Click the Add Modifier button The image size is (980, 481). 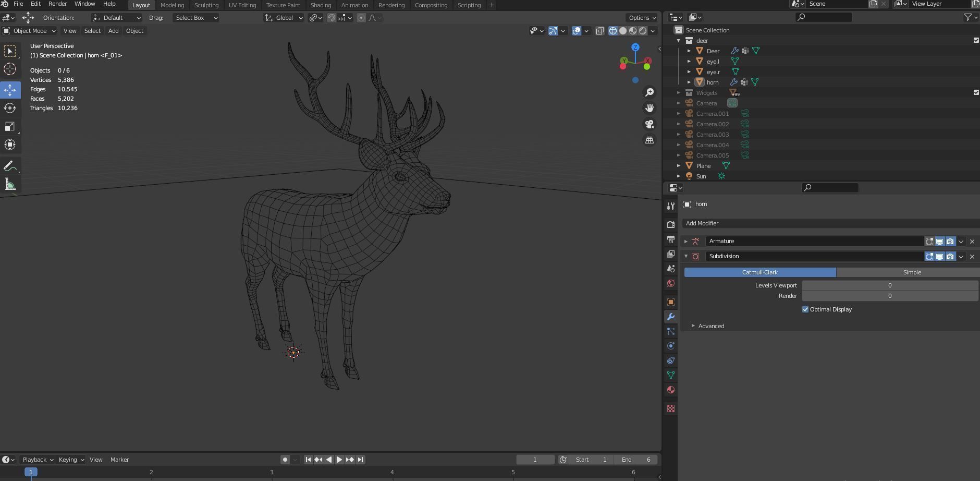point(831,223)
